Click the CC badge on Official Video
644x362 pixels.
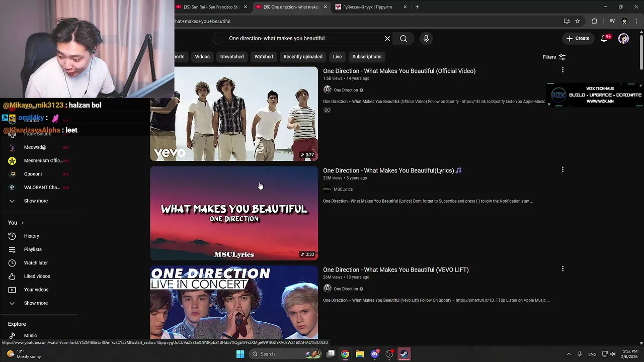tap(327, 110)
